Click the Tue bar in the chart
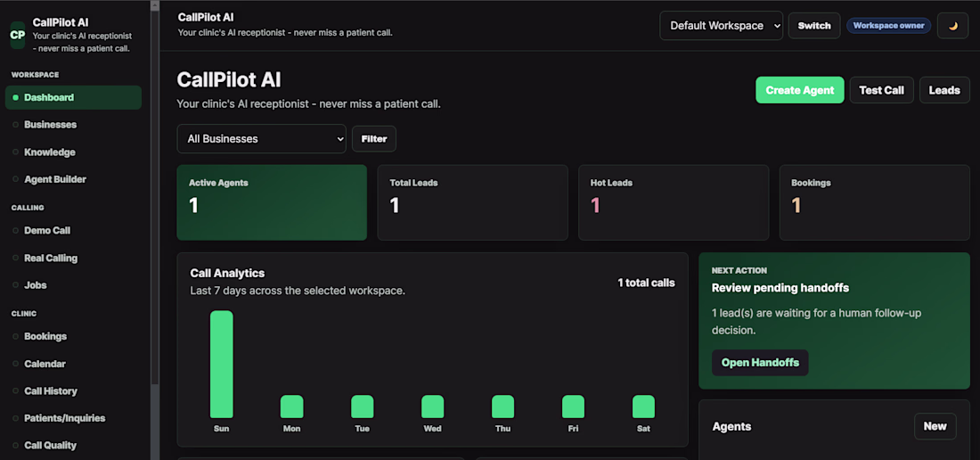Viewport: 980px width, 460px height. tap(363, 407)
